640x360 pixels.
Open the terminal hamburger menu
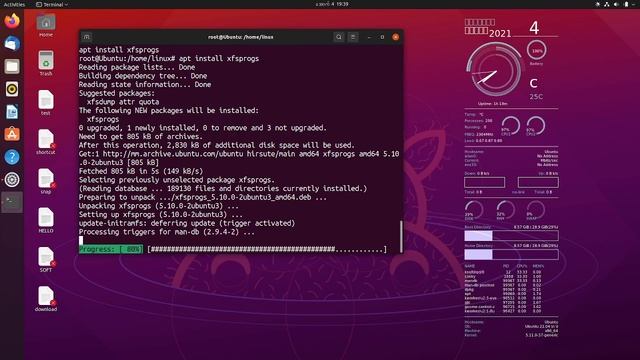pos(353,37)
